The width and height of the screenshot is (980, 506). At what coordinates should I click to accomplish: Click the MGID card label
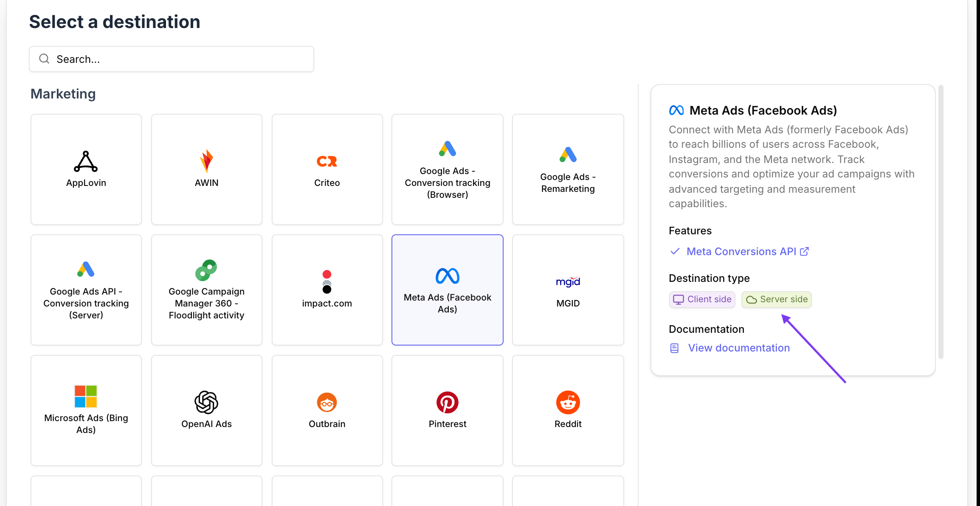[568, 303]
